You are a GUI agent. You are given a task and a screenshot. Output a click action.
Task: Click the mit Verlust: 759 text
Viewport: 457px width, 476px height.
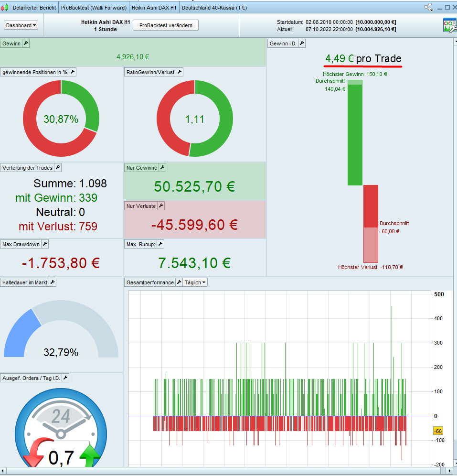pos(58,226)
